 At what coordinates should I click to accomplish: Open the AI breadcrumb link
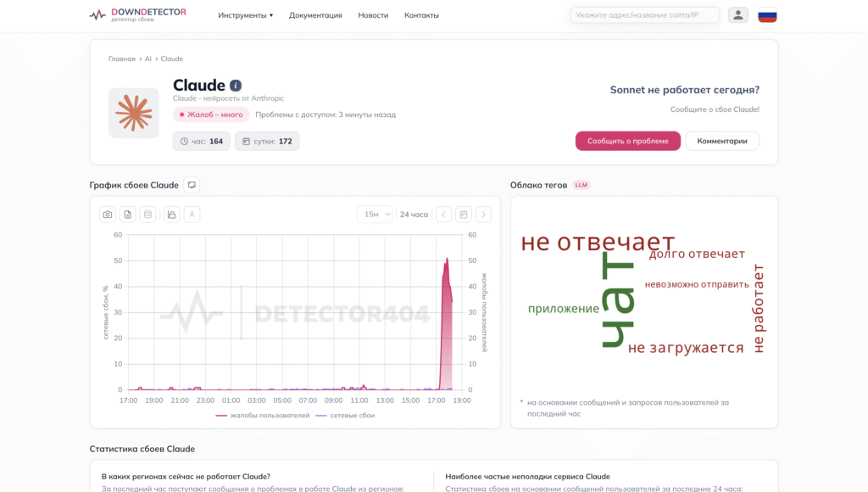click(147, 59)
